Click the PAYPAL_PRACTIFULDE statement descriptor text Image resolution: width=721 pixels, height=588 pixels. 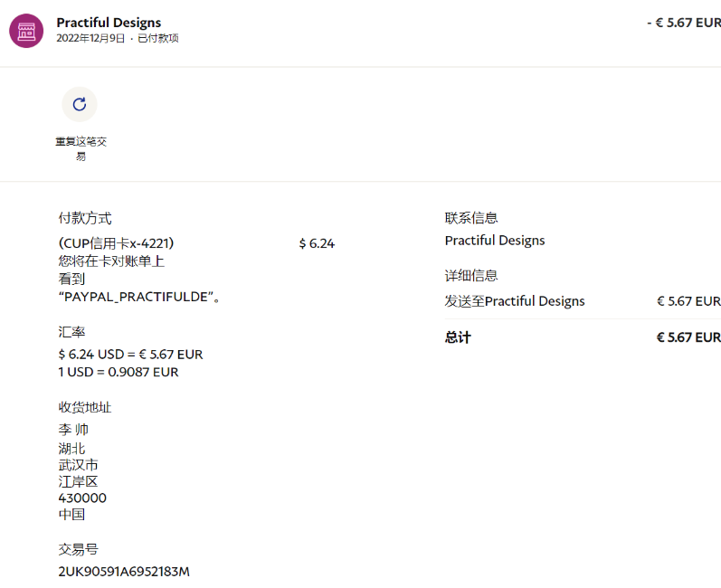click(x=140, y=297)
